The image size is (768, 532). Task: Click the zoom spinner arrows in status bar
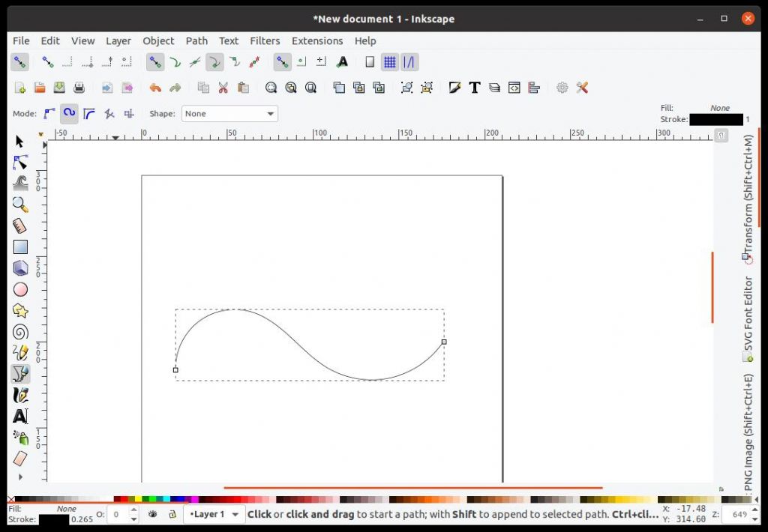(x=754, y=514)
